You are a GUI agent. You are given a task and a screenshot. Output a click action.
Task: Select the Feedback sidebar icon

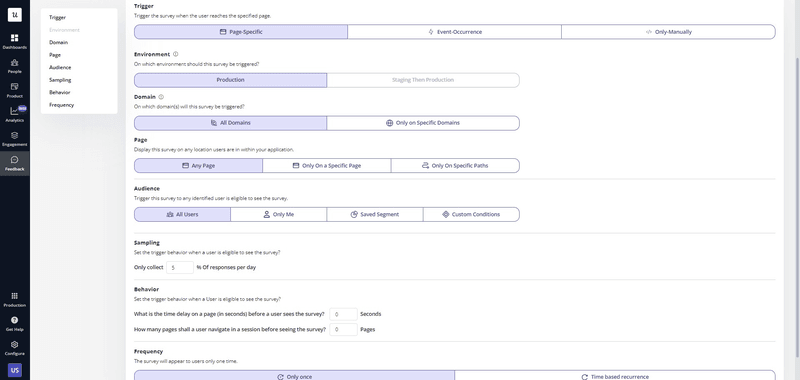14,163
